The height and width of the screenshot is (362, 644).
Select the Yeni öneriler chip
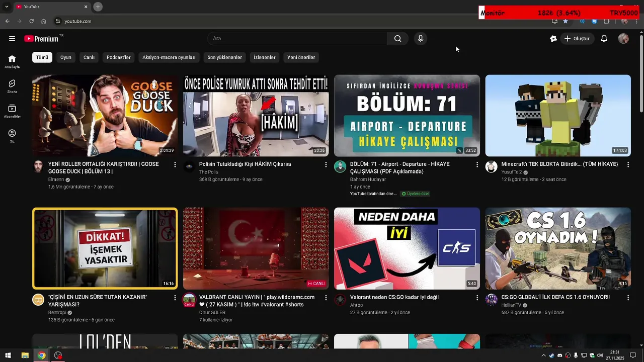(301, 57)
